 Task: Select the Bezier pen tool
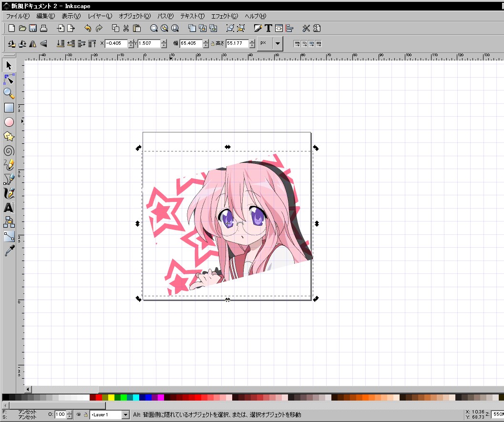pos(9,179)
